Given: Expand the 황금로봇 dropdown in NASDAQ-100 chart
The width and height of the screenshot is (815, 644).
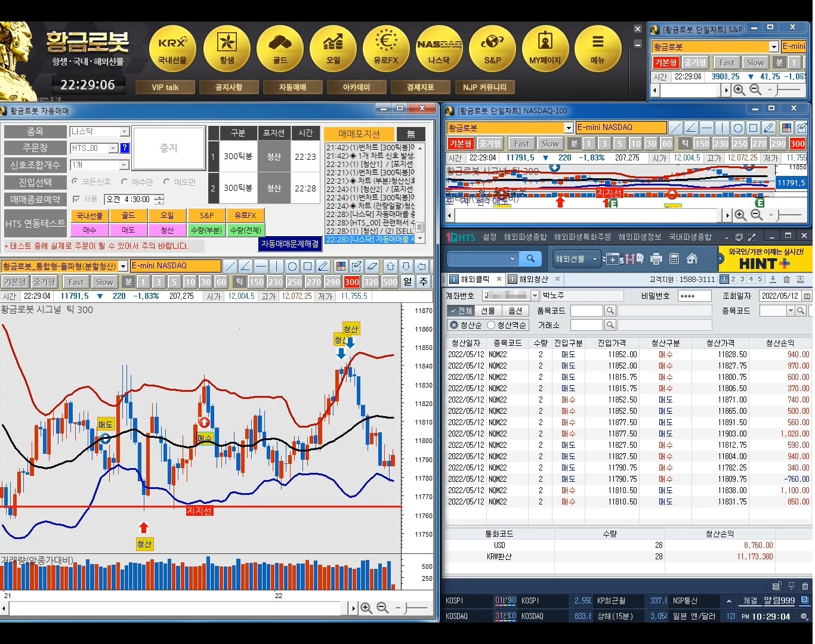Looking at the screenshot, I should (569, 128).
